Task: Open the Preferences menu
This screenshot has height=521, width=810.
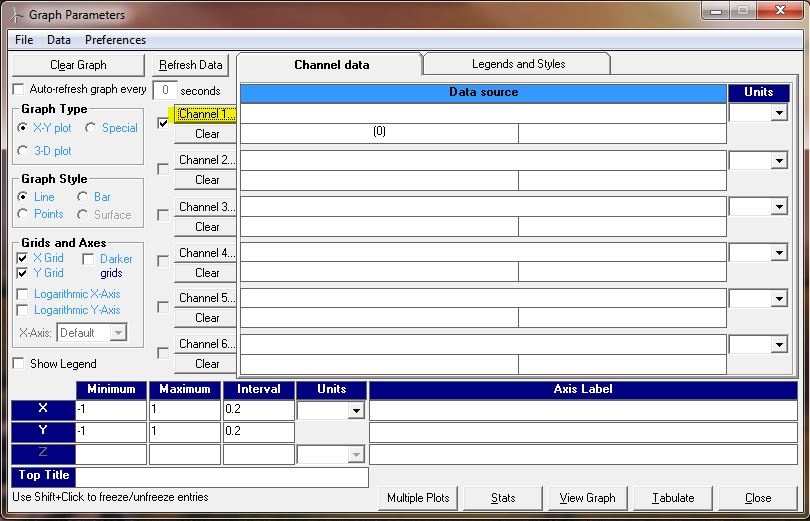Action: [115, 40]
